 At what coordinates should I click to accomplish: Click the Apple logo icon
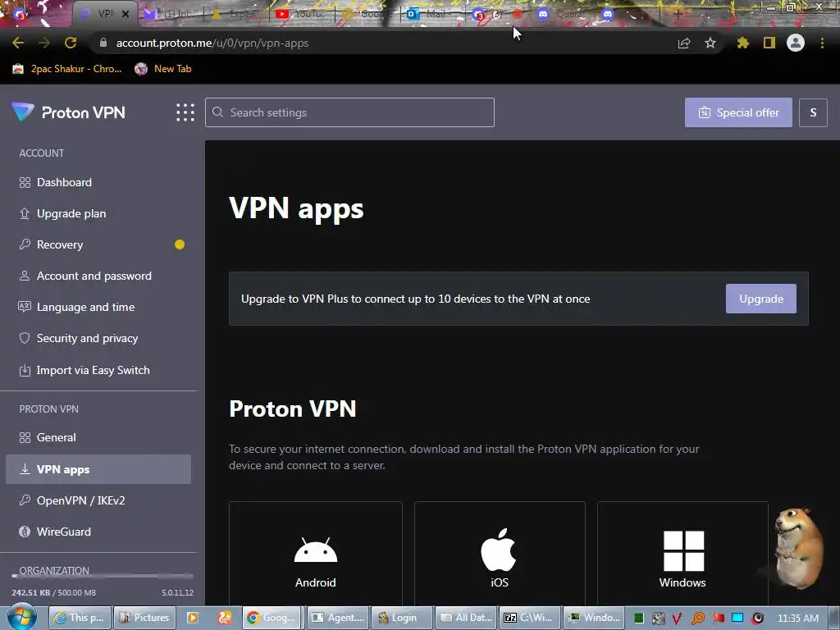(x=498, y=550)
